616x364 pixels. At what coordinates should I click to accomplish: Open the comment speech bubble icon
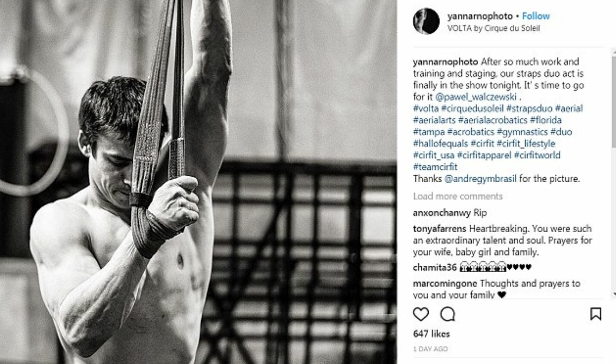click(x=448, y=314)
